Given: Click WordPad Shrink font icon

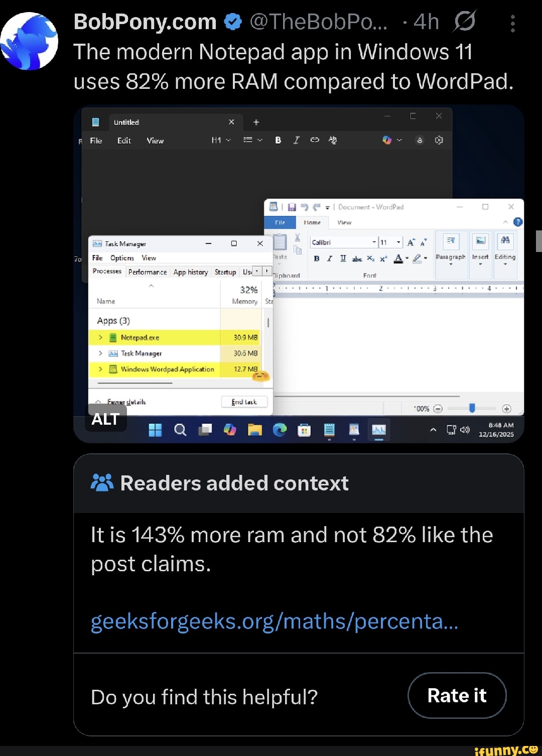Looking at the screenshot, I should (x=424, y=242).
